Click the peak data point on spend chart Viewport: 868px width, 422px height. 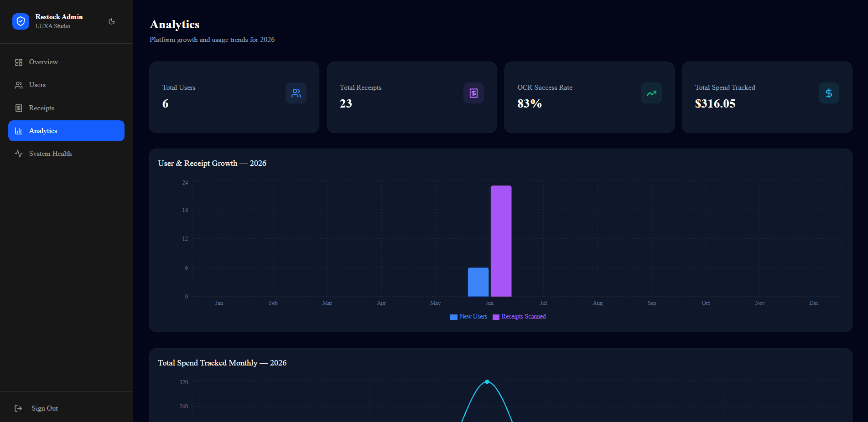(x=487, y=381)
